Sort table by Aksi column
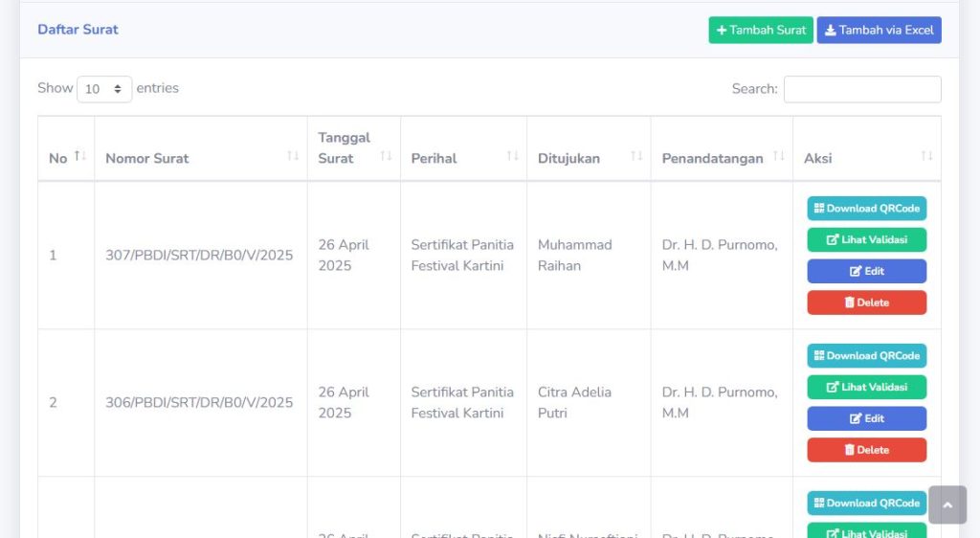The image size is (980, 538). click(x=867, y=148)
